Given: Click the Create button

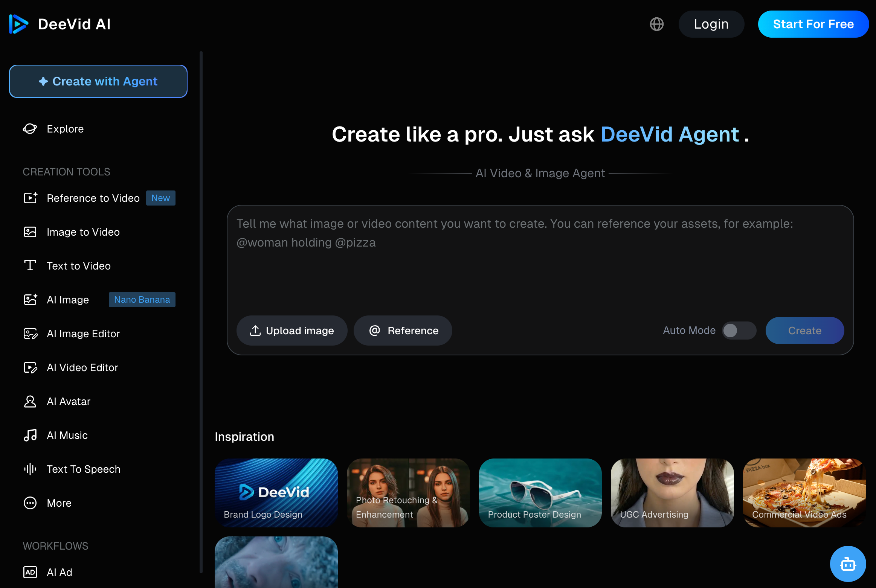Looking at the screenshot, I should [805, 331].
